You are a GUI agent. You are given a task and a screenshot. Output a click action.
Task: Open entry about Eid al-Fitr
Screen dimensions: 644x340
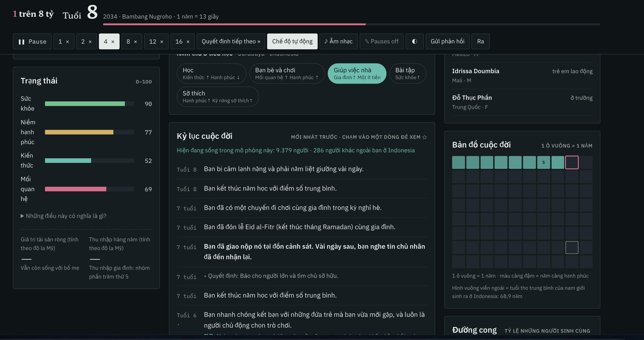coord(302,227)
